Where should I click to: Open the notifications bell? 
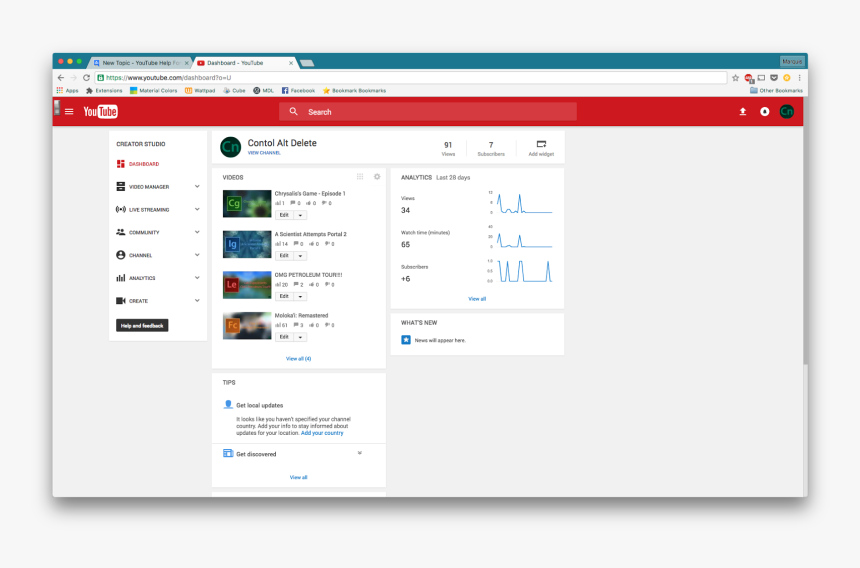(765, 112)
